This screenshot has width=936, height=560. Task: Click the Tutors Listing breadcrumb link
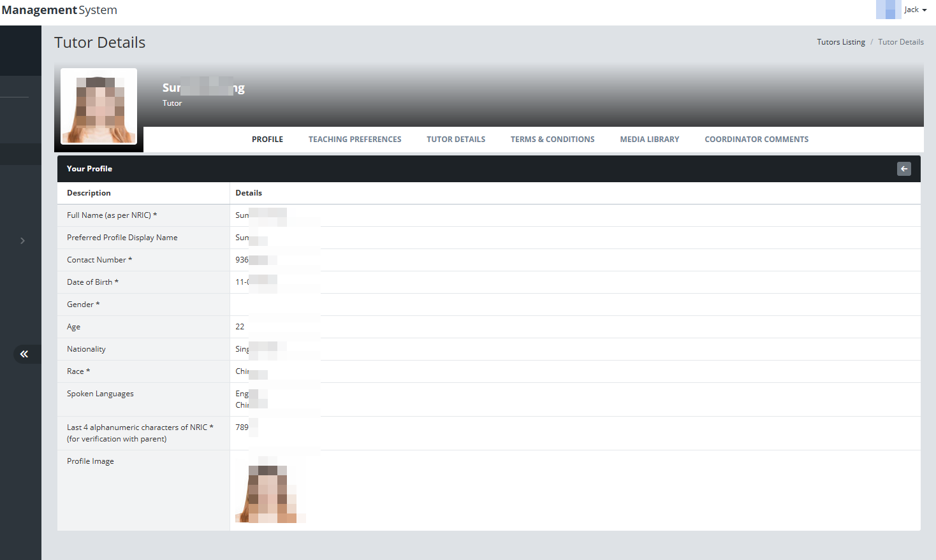[x=840, y=42]
